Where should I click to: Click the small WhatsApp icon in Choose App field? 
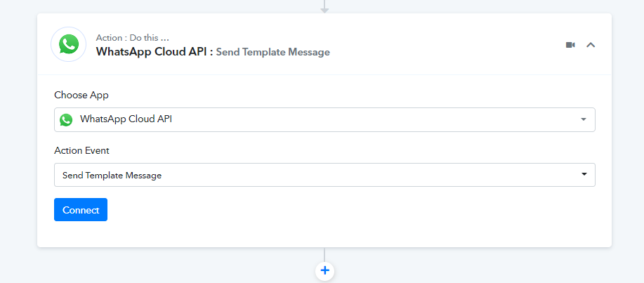point(66,119)
